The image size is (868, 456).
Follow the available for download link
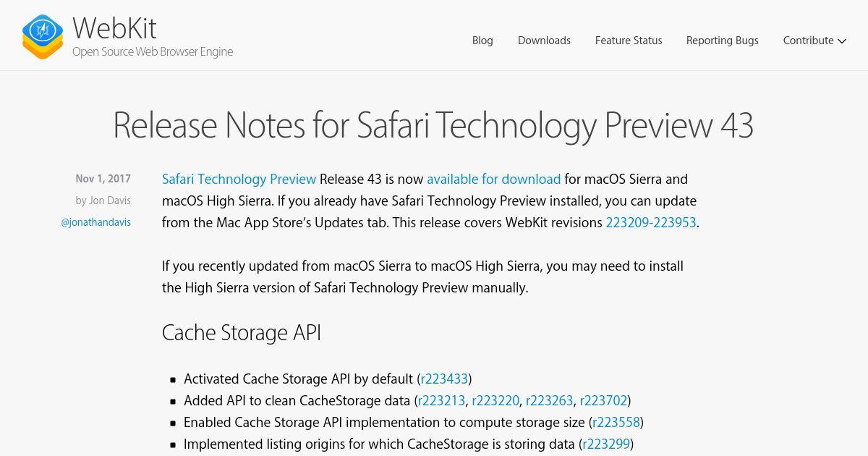(x=493, y=179)
